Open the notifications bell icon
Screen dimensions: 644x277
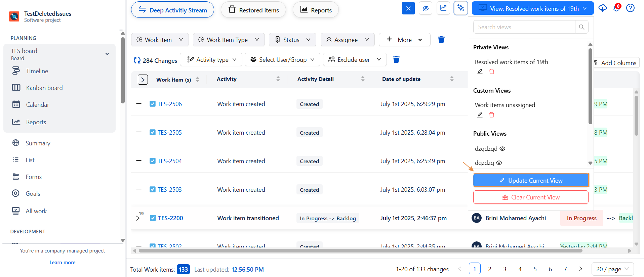(616, 8)
